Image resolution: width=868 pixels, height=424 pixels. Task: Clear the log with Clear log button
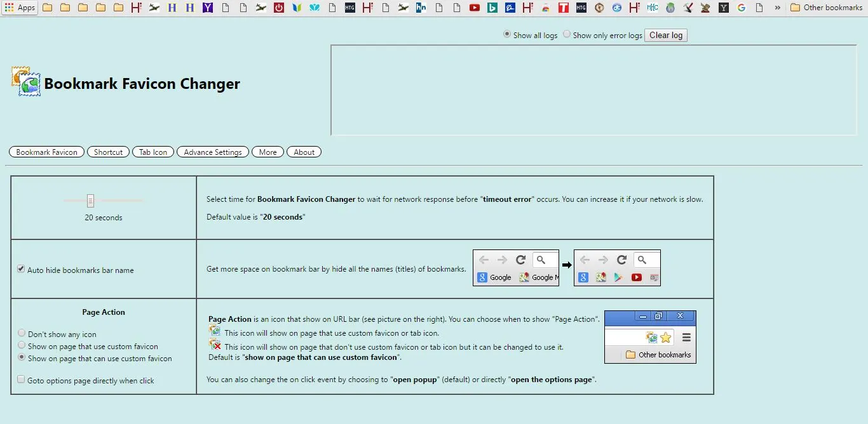(666, 36)
